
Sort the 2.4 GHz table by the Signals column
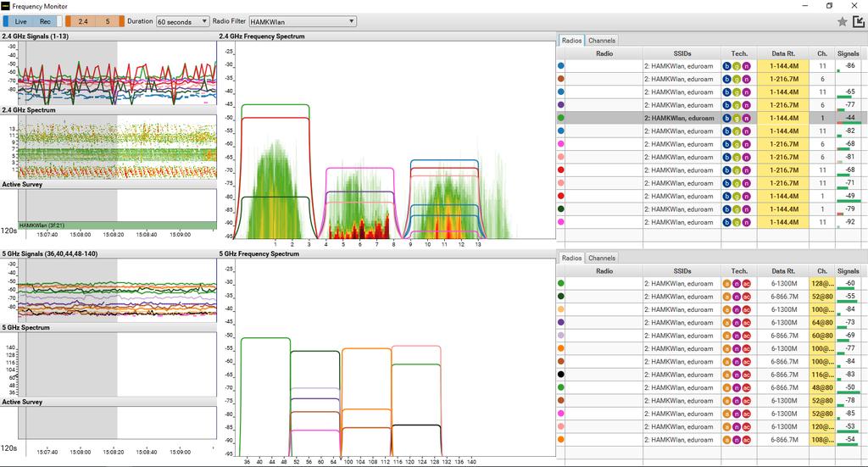click(x=848, y=53)
